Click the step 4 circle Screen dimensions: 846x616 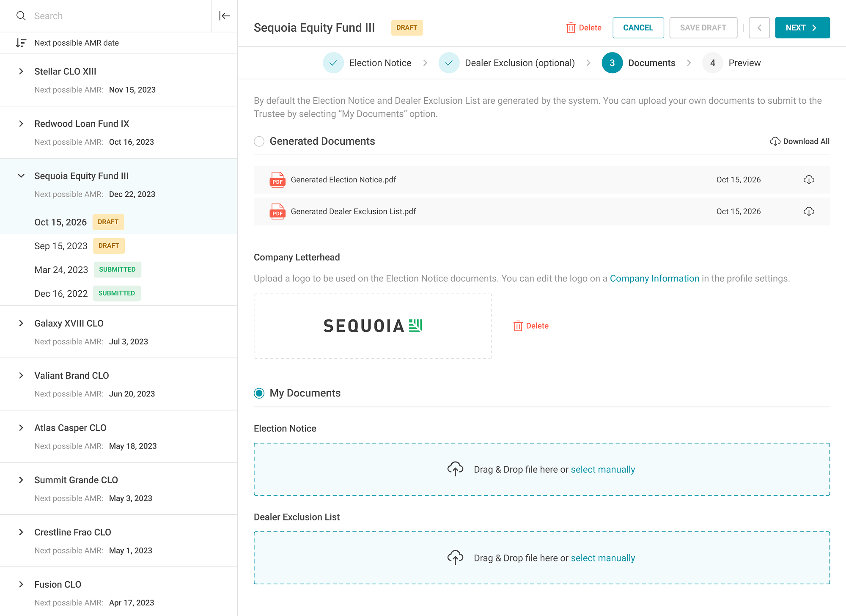(713, 63)
